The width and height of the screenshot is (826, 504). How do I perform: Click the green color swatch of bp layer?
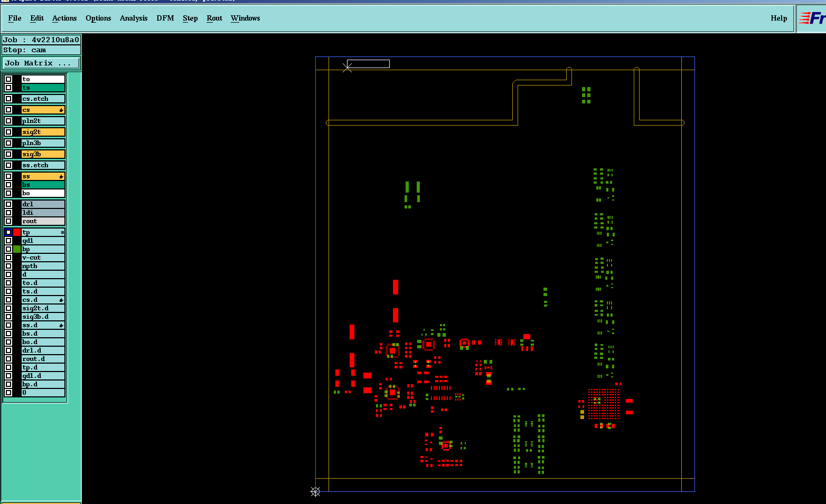click(17, 249)
